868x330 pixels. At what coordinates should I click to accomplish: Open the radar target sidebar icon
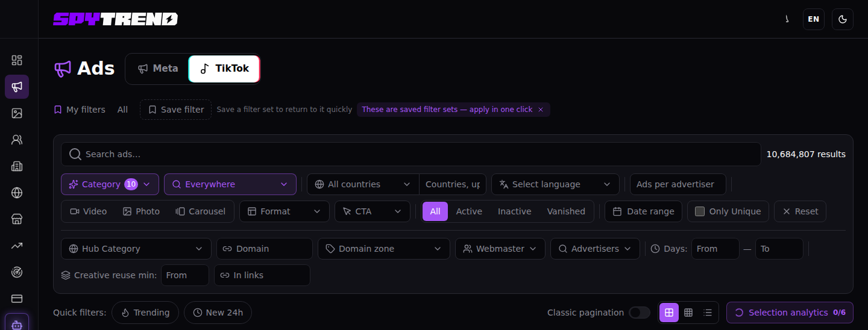(17, 272)
